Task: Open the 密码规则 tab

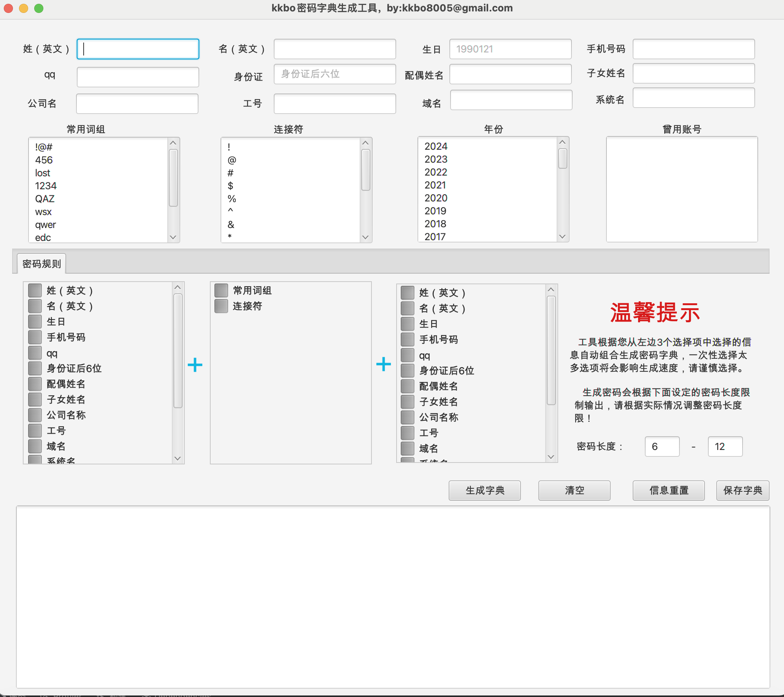Action: (41, 264)
